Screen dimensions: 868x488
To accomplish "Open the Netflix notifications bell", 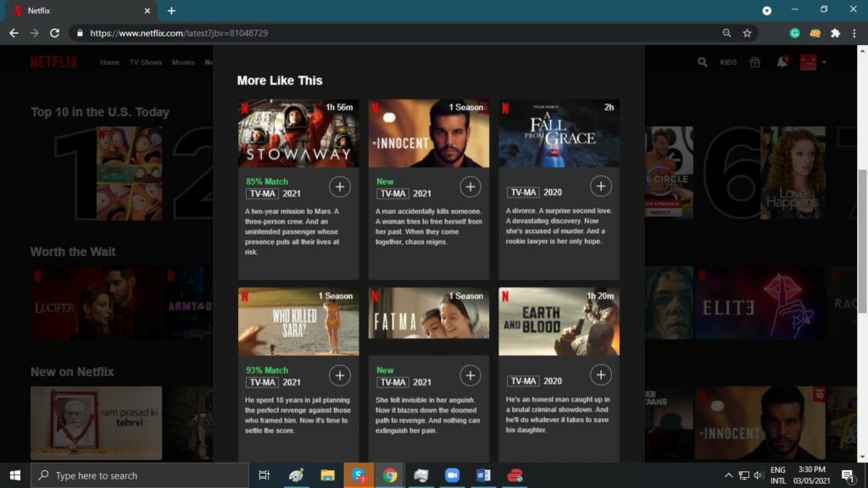I will click(782, 62).
